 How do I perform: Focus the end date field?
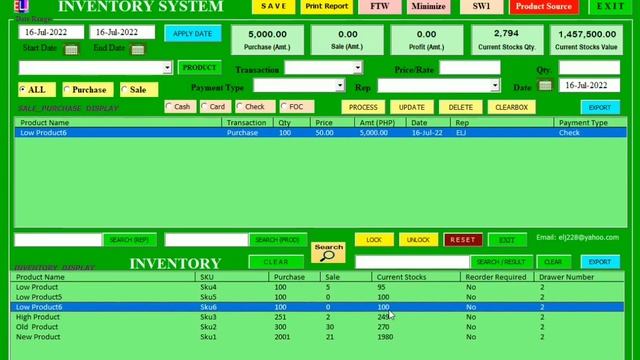122,32
